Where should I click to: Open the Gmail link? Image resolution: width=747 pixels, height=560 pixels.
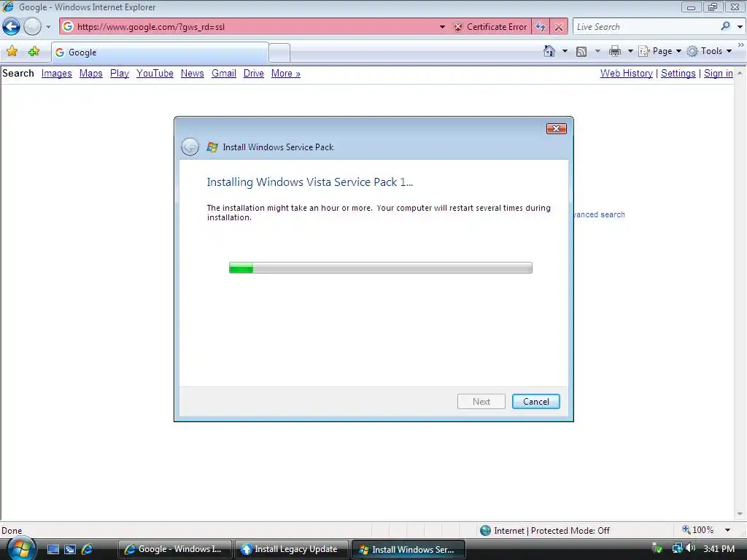[x=224, y=74]
